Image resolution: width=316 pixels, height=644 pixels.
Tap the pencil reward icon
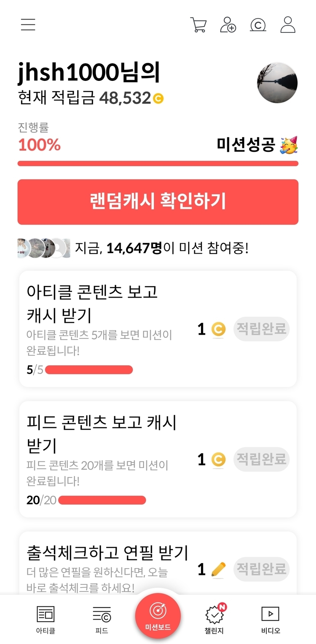218,570
